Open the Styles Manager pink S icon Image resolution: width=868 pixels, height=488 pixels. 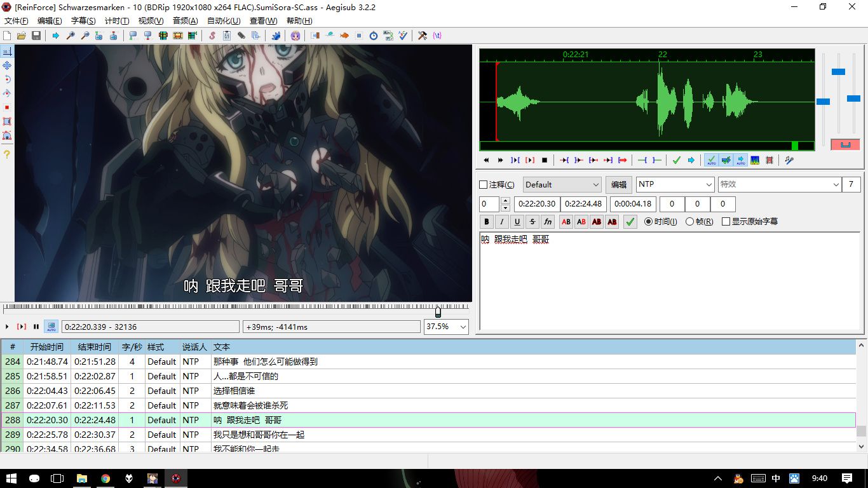tap(212, 36)
